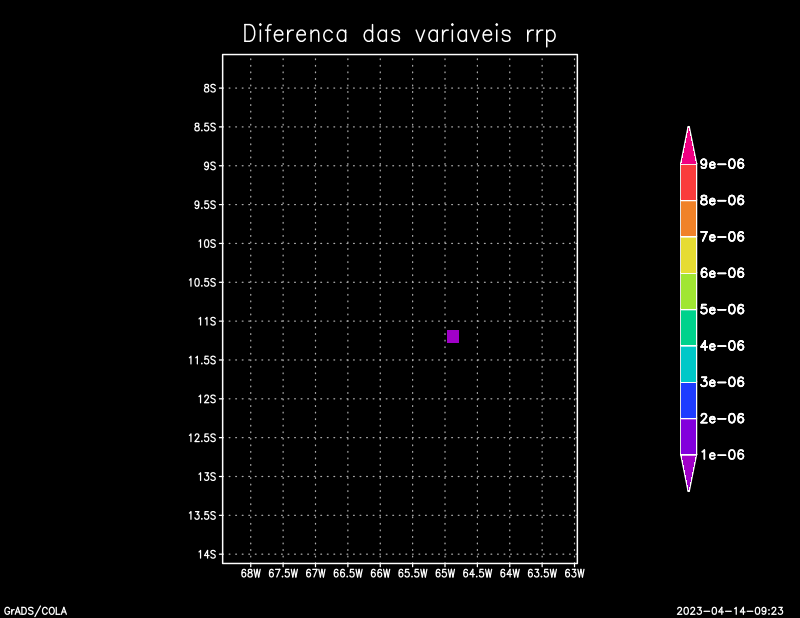Click the purple bottom arrow of the colorbar
This screenshot has height=618, width=800.
(688, 471)
